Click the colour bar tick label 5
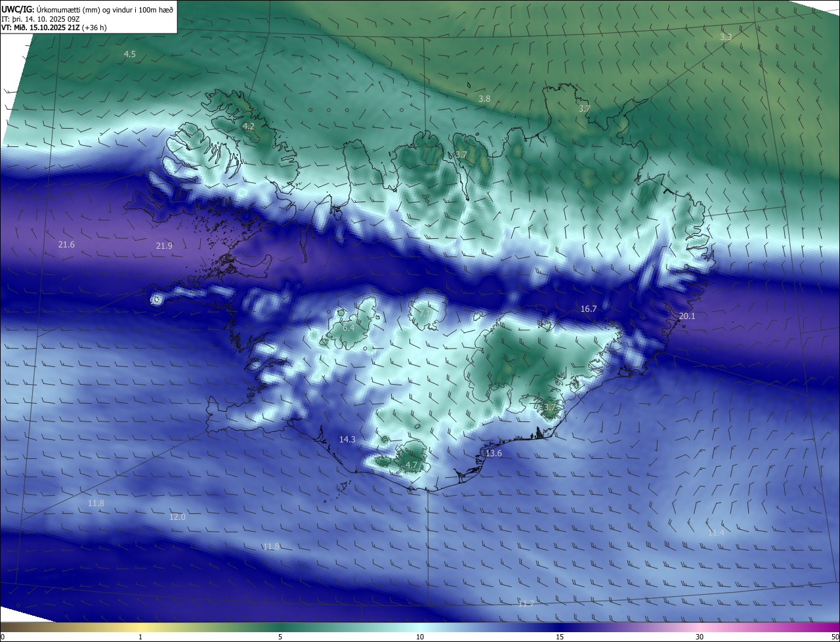This screenshot has width=840, height=642. click(280, 637)
